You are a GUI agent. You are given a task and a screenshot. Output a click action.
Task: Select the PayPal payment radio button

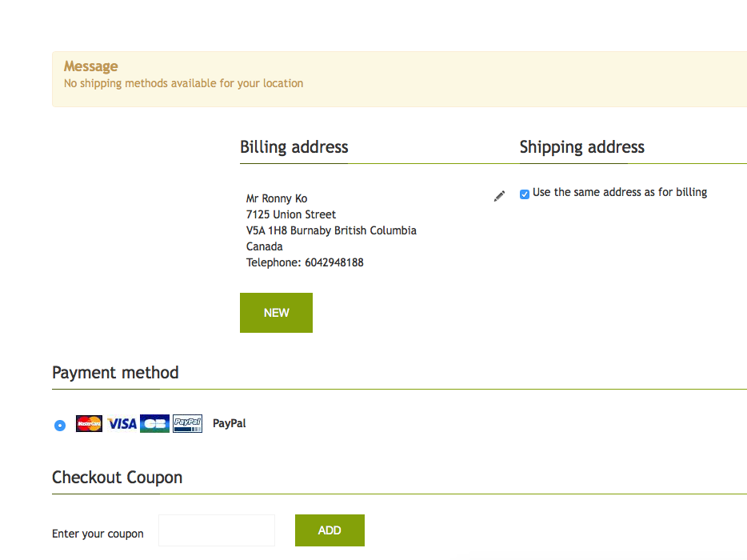(60, 425)
